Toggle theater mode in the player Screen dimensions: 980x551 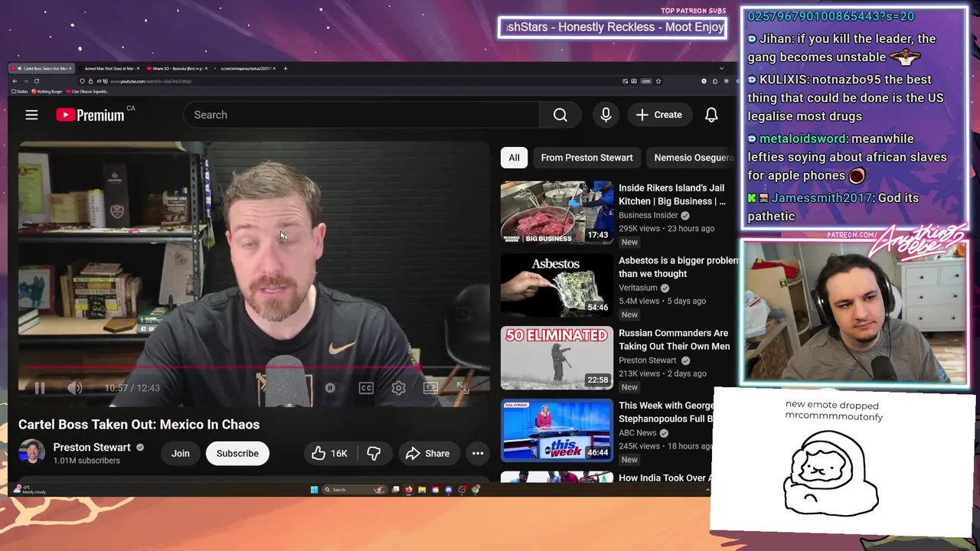(x=430, y=388)
